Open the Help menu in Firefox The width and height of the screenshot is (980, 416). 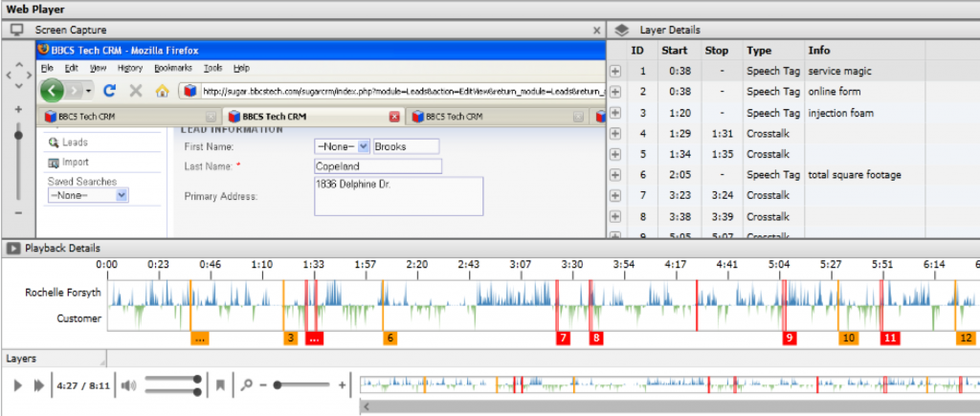pos(241,68)
